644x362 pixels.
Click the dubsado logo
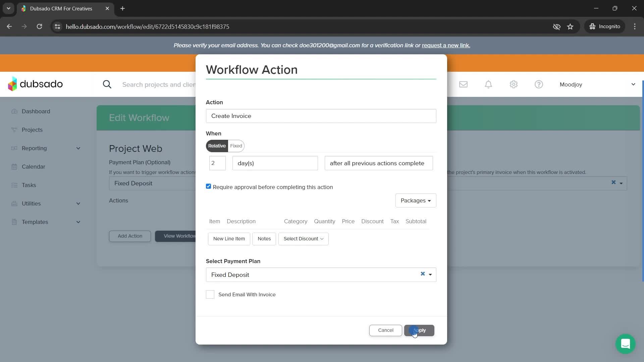click(35, 84)
